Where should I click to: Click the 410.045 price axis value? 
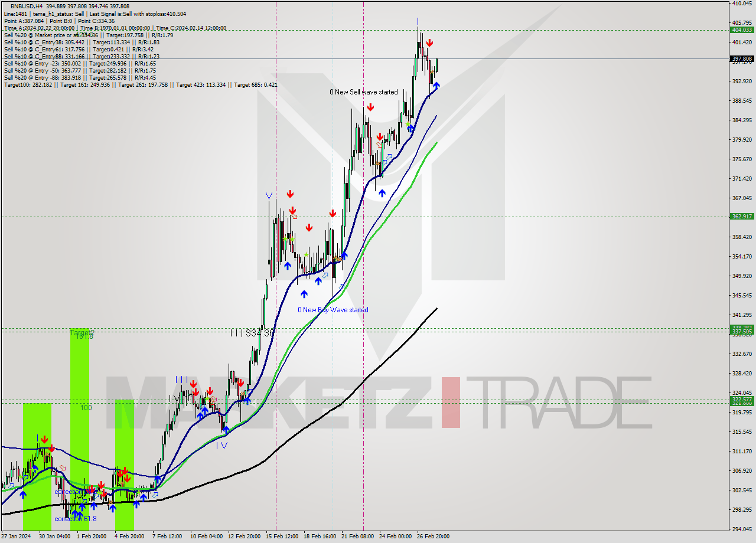(742, 4)
